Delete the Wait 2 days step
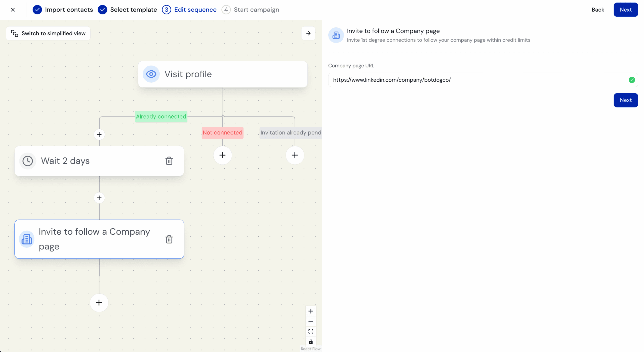Image resolution: width=644 pixels, height=352 pixels. point(169,161)
